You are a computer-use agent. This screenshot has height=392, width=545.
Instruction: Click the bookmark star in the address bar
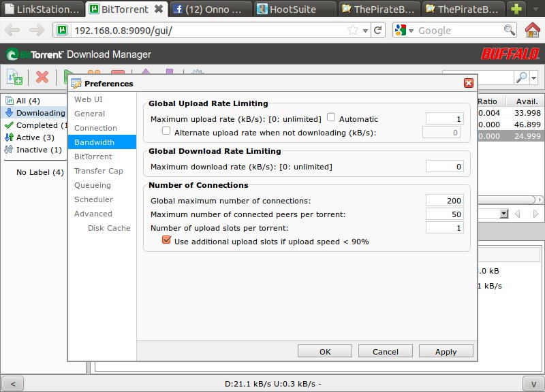[353, 31]
